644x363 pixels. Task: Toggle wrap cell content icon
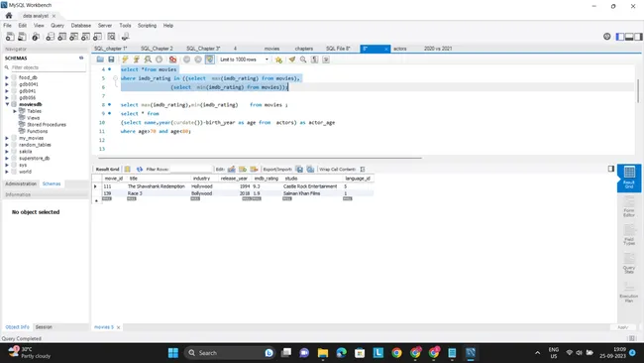(363, 170)
